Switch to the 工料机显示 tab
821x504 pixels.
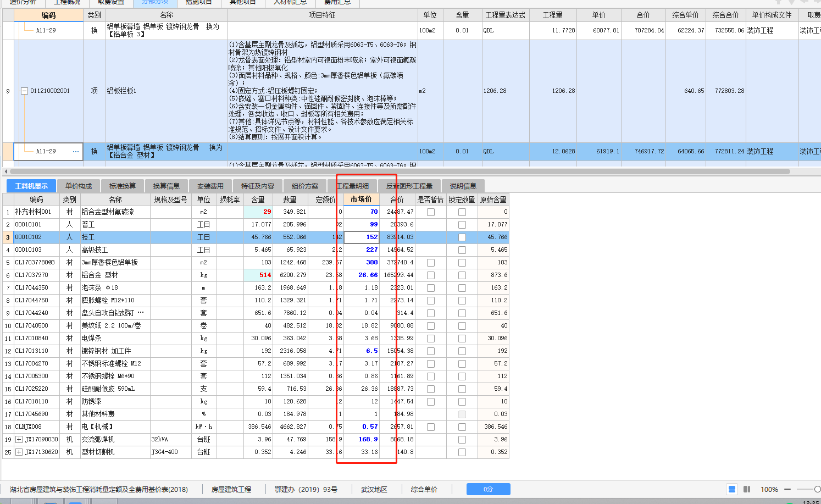coord(31,186)
